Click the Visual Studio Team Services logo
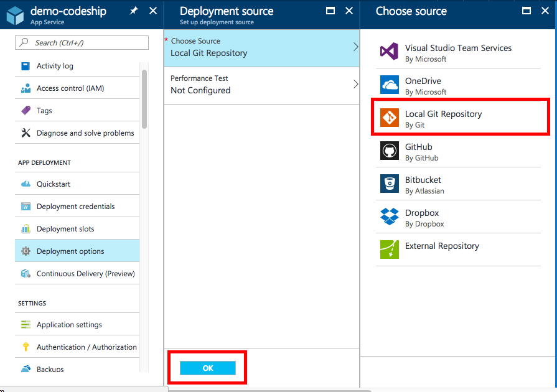The width and height of the screenshot is (557, 392). pos(390,52)
